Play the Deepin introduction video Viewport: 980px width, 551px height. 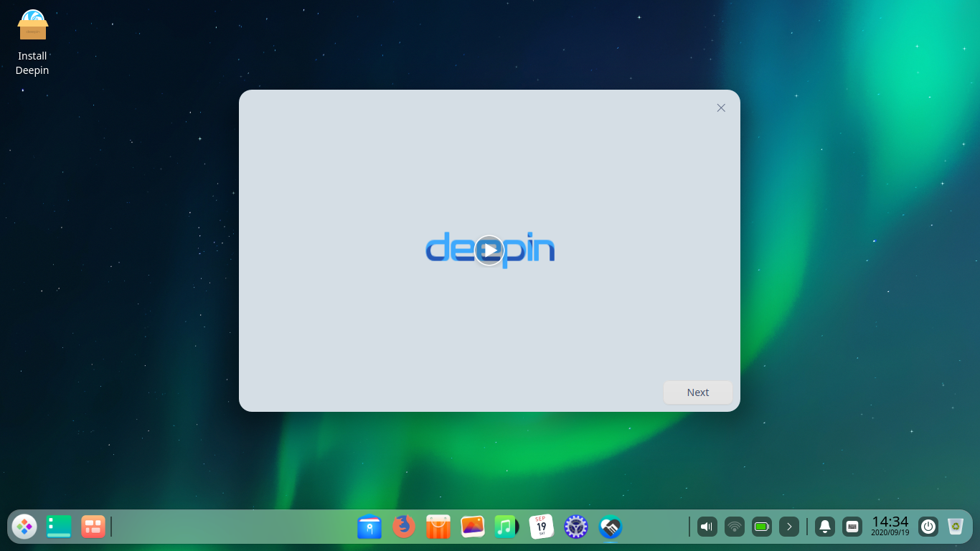coord(489,250)
